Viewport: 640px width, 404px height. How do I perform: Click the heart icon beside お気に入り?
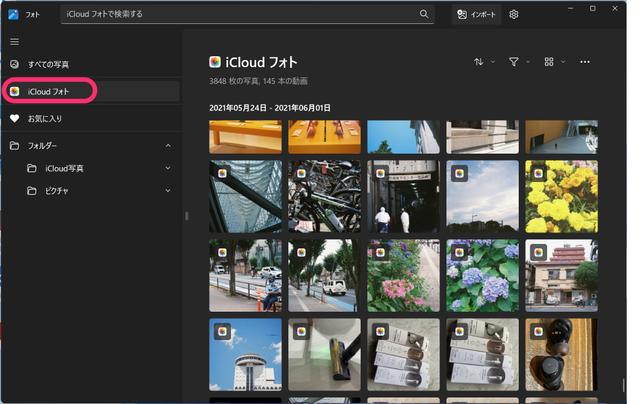(14, 118)
